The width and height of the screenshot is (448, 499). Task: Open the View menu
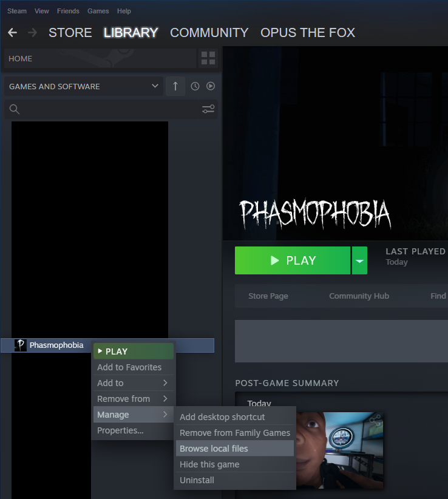42,11
